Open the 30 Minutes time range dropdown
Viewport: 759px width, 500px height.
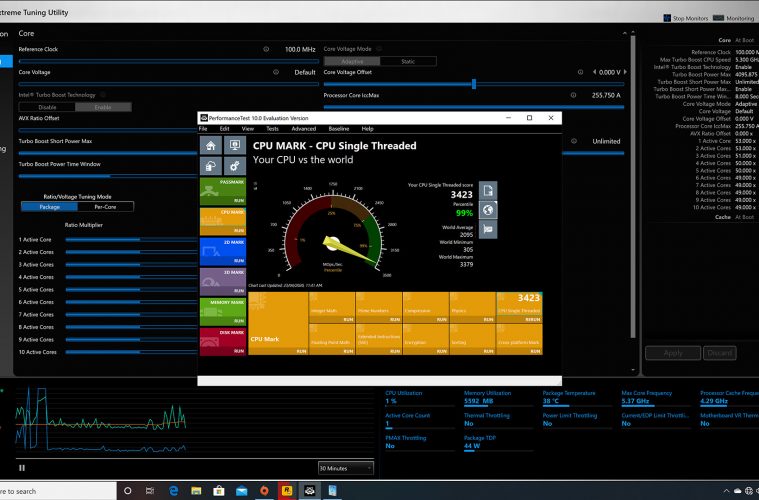click(x=346, y=468)
